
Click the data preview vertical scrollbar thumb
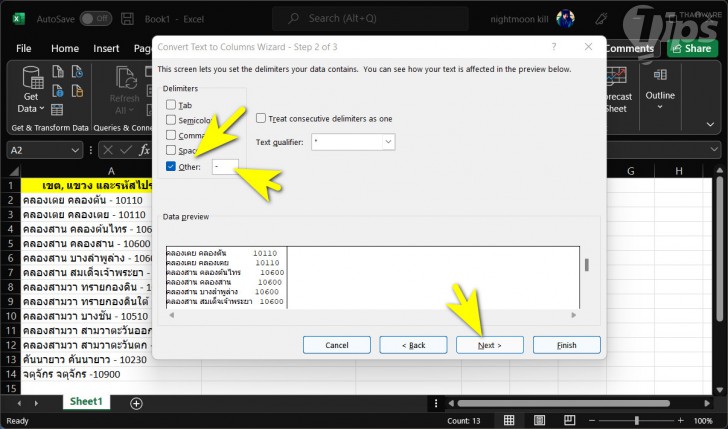pyautogui.click(x=586, y=265)
